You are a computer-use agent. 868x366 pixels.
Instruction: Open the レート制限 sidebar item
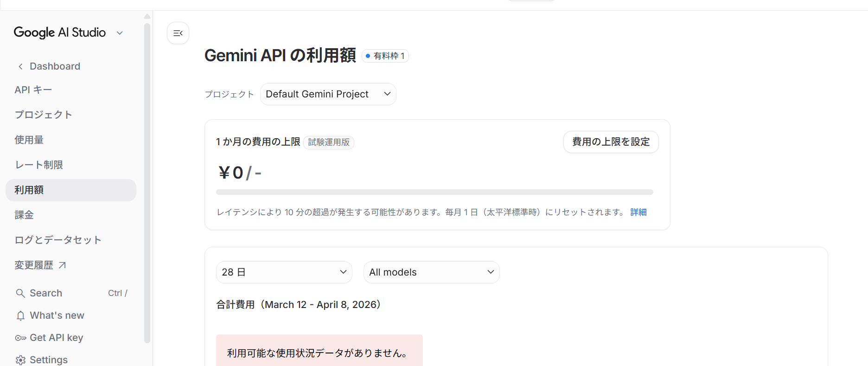coord(39,165)
